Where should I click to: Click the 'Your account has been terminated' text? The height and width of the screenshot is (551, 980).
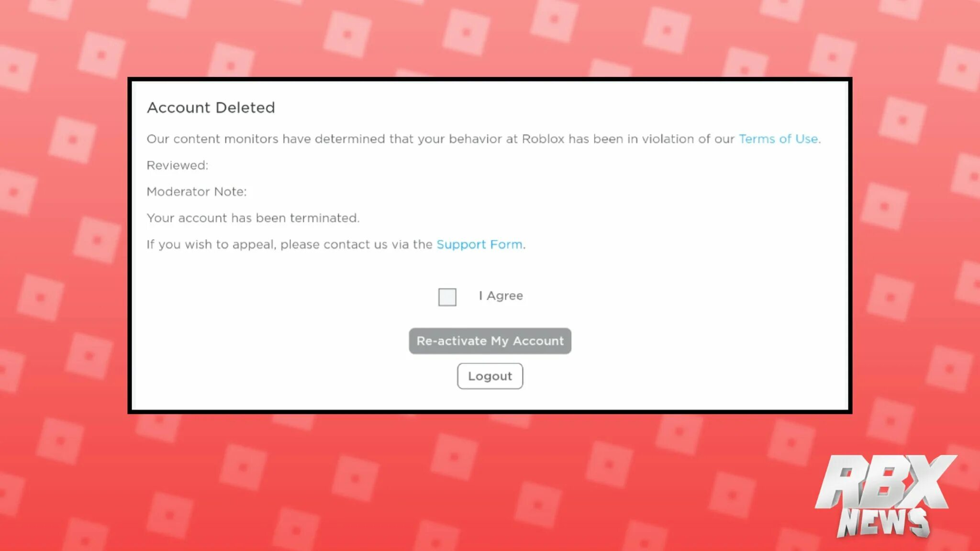point(253,218)
